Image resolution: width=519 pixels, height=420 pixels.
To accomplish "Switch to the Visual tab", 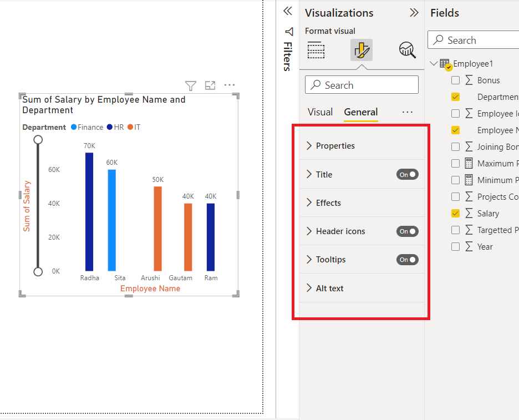I will click(320, 112).
